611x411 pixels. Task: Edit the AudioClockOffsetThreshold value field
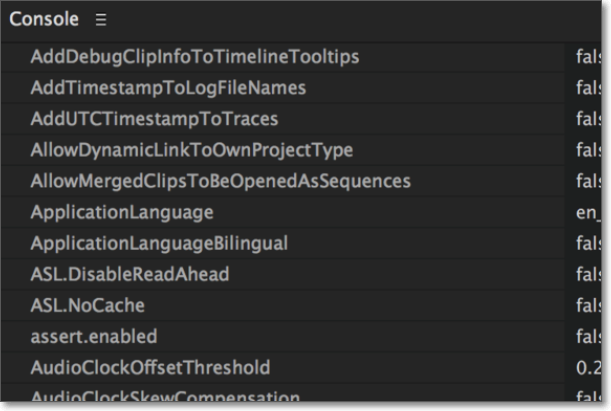(x=588, y=367)
